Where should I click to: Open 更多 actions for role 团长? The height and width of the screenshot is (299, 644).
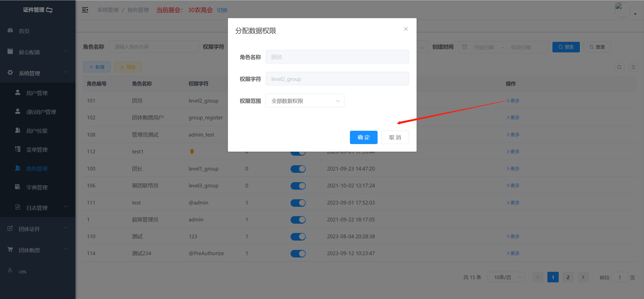point(513,169)
